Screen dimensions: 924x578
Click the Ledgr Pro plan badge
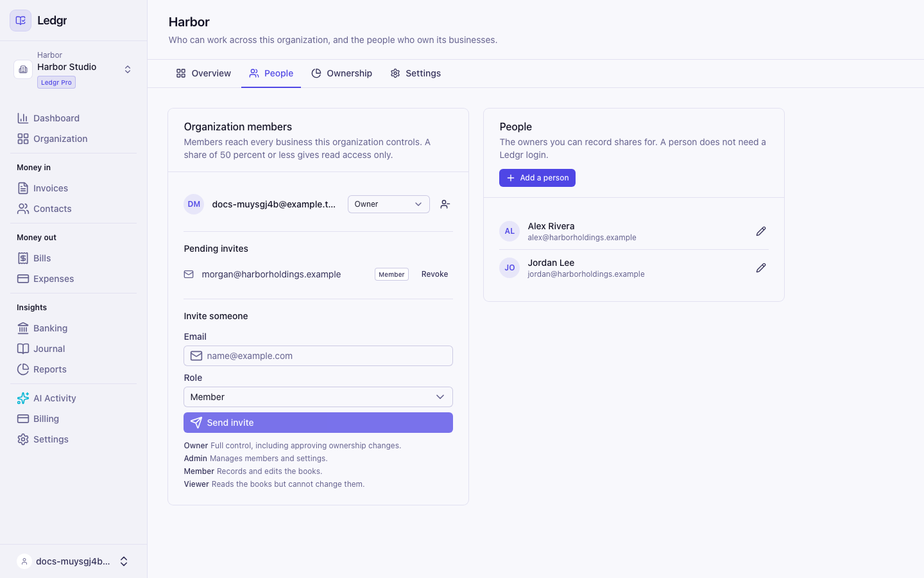coord(56,82)
